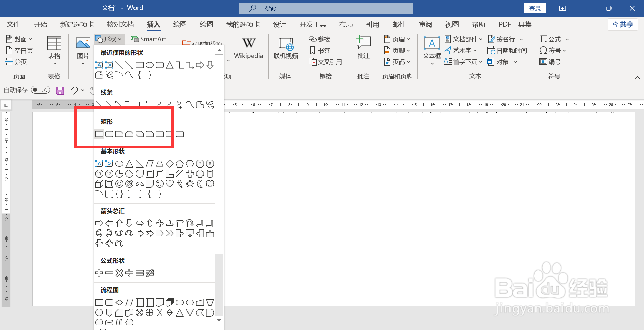Image resolution: width=644 pixels, height=330 pixels.
Task: Click the Wikipedia add-in icon
Action: coord(249,48)
